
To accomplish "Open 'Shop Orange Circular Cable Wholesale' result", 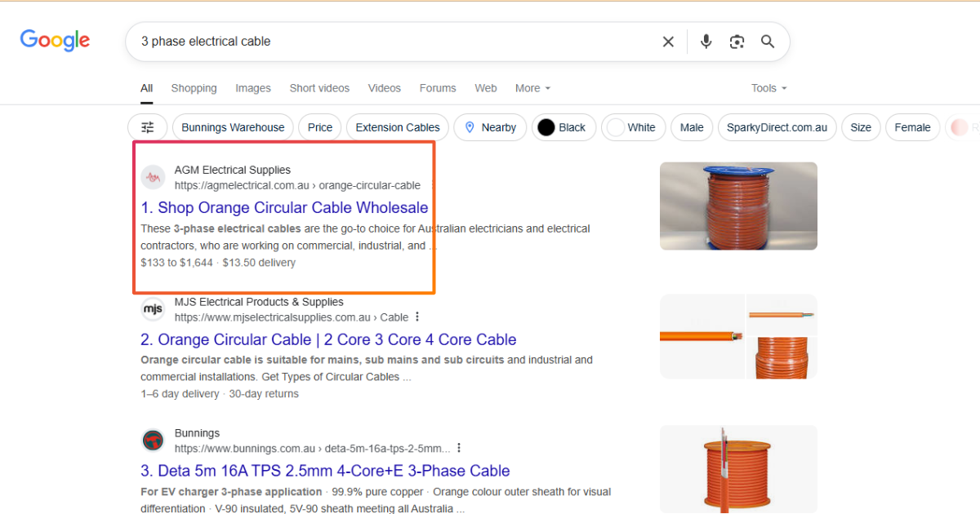I will 284,208.
